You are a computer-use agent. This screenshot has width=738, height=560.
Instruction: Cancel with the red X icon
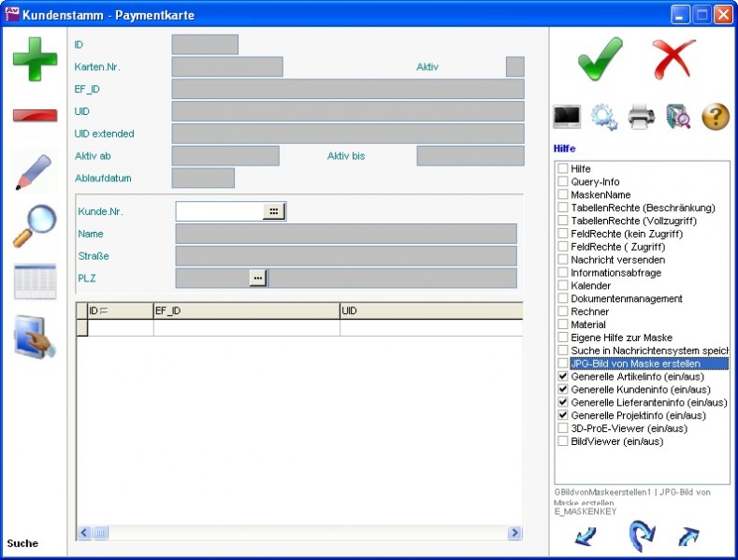click(673, 59)
